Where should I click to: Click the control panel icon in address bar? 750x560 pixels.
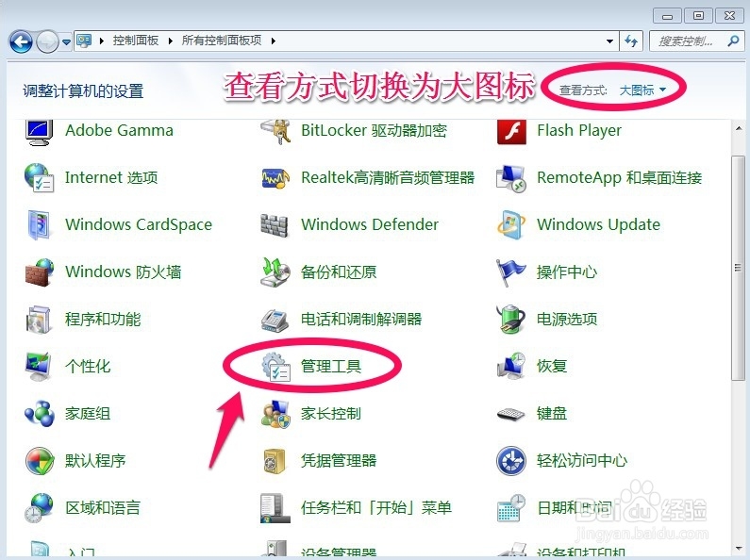pos(84,41)
